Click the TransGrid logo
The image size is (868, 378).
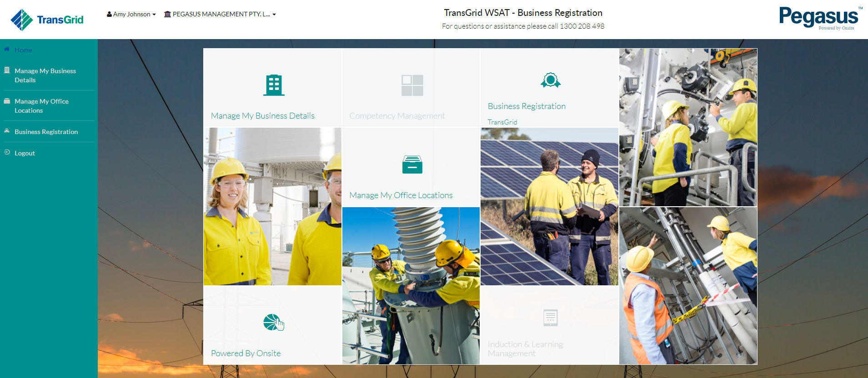[x=47, y=20]
